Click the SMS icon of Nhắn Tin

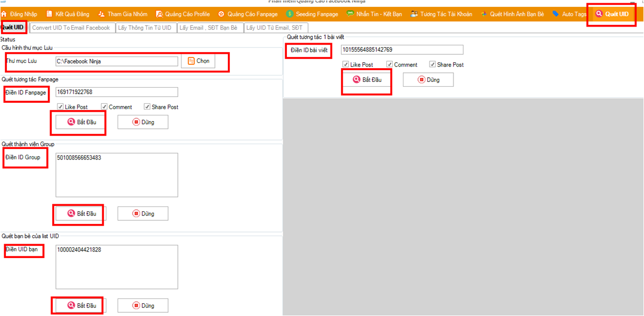pos(350,14)
